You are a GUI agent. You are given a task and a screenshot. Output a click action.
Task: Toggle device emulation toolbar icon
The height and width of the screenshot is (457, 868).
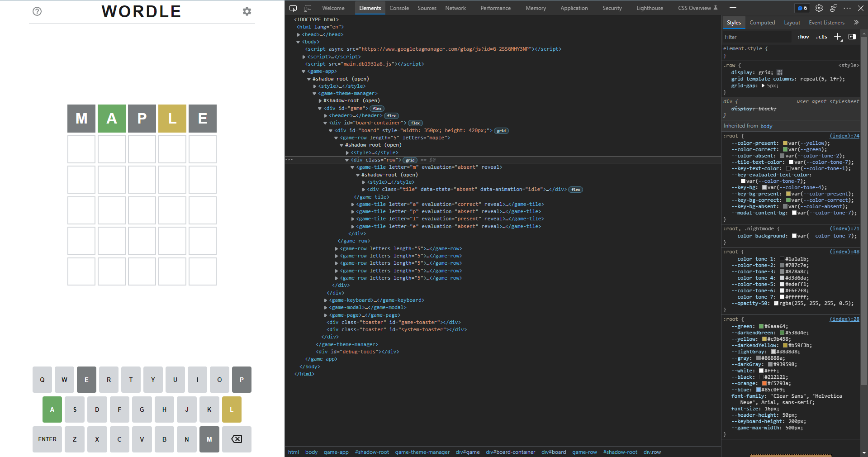308,8
